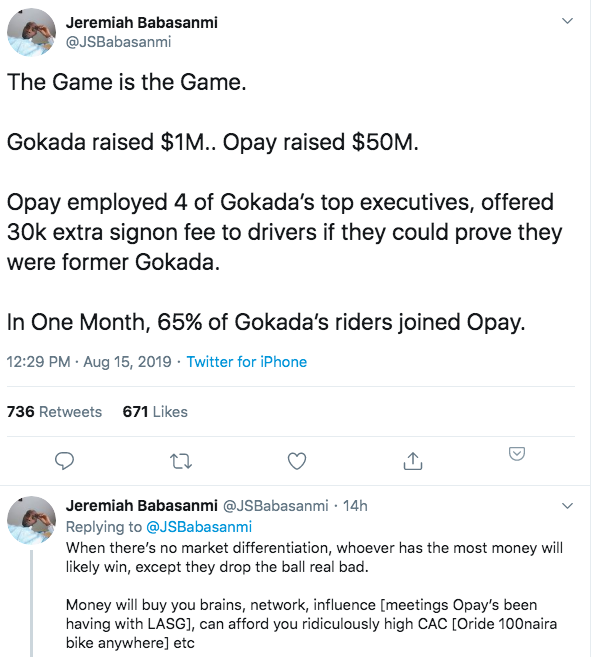
Task: Reply to the main tweet
Action: pos(65,460)
